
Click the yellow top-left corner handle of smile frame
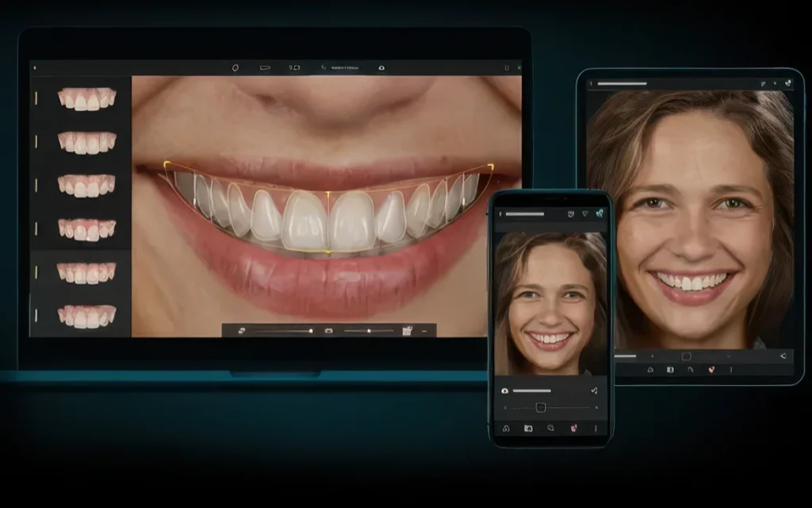[167, 165]
